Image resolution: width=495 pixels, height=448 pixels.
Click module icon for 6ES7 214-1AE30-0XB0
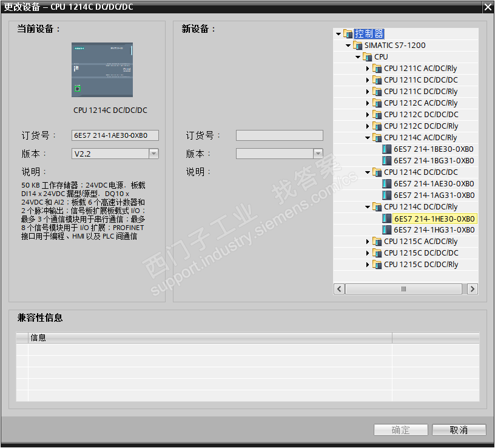click(387, 183)
